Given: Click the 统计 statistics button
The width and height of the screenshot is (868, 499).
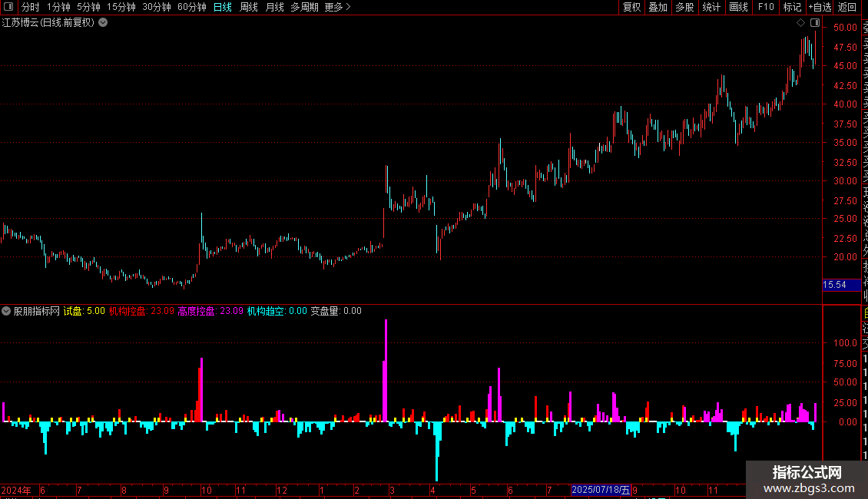Looking at the screenshot, I should click(711, 7).
